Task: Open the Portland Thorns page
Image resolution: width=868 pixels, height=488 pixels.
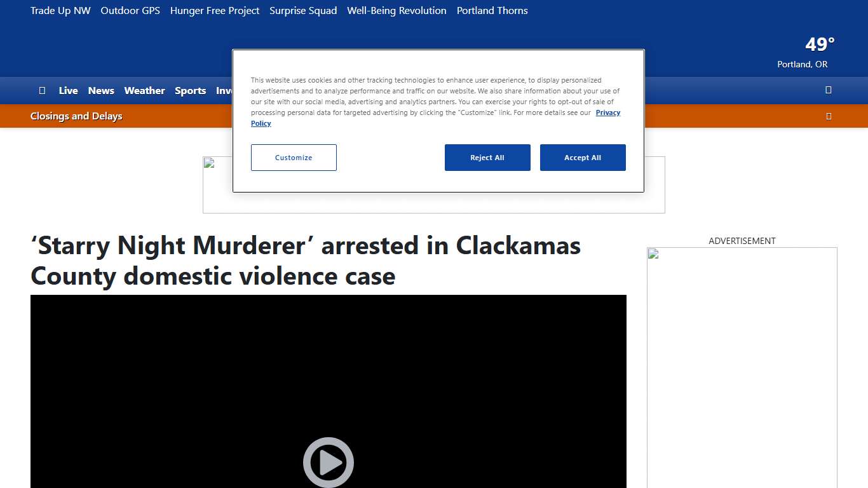Action: (492, 11)
